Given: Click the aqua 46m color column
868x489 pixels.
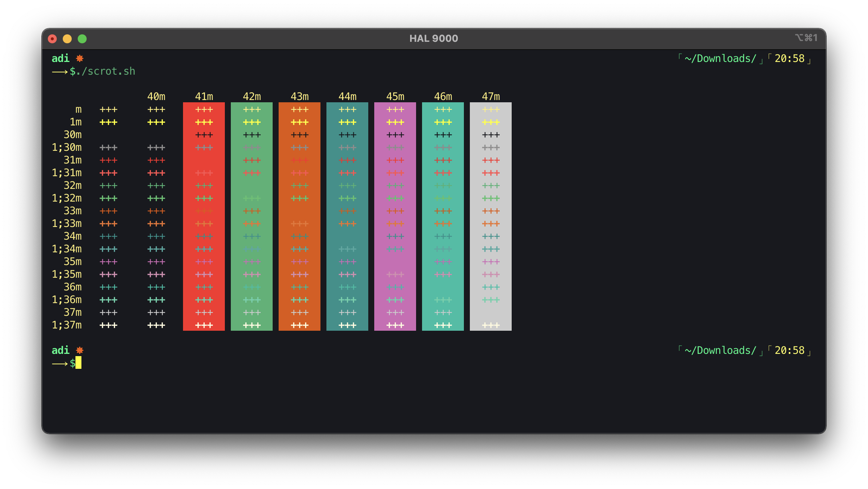Looking at the screenshot, I should 443,217.
